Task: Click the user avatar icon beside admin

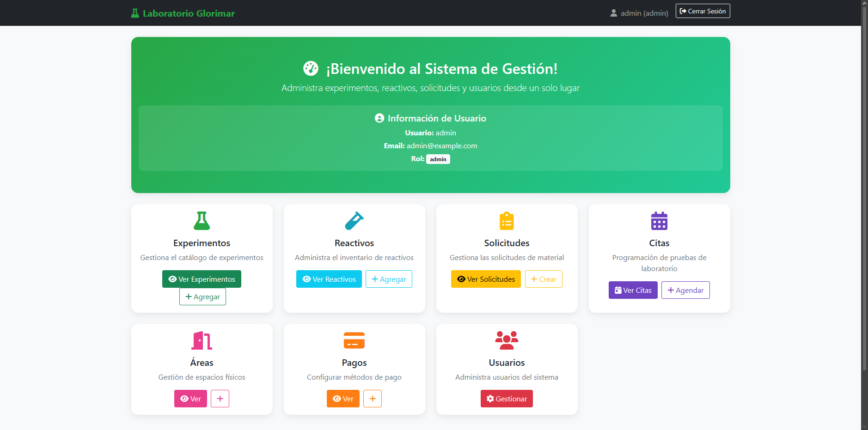Action: pos(614,13)
